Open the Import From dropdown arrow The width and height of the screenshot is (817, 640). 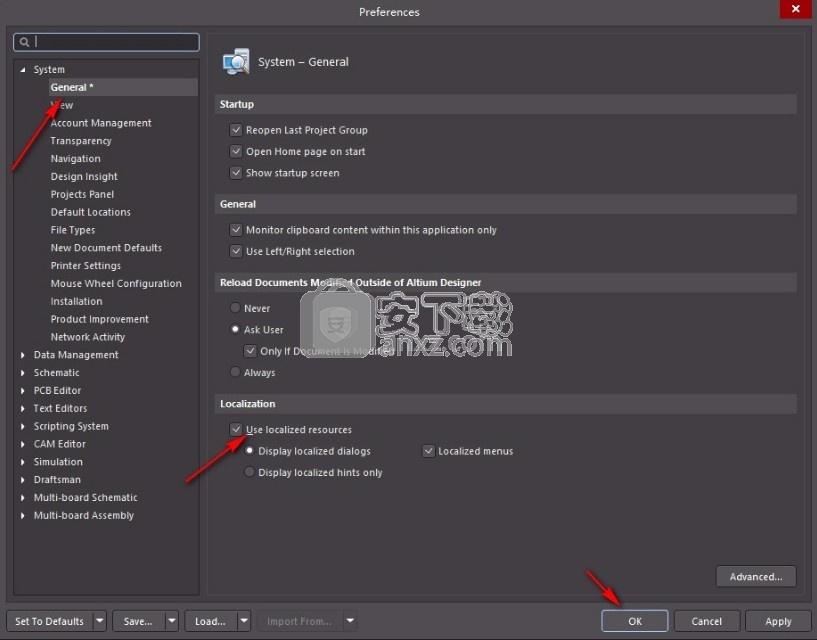pos(350,621)
